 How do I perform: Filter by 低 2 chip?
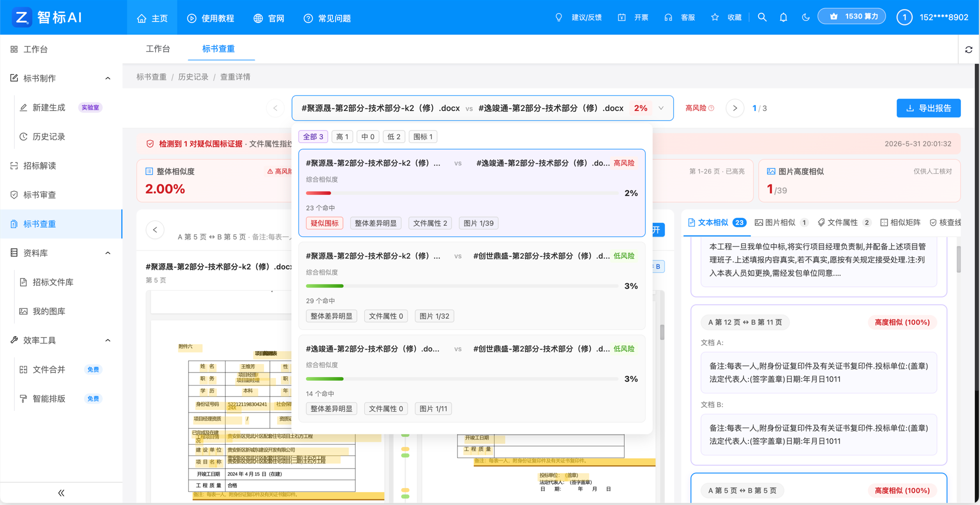[x=394, y=136]
